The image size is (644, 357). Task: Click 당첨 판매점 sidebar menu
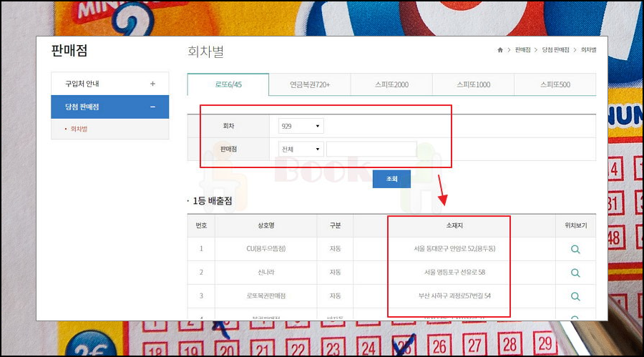[110, 107]
